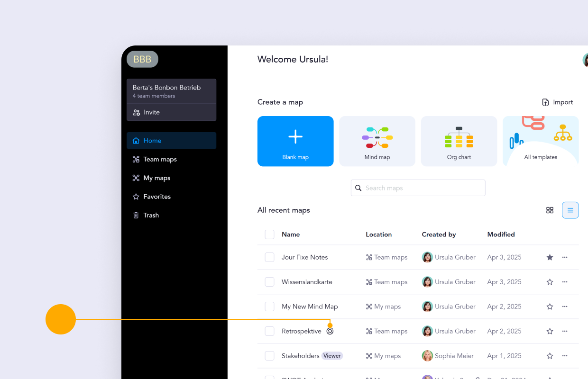Switch to grid view
This screenshot has height=379, width=588.
(550, 210)
